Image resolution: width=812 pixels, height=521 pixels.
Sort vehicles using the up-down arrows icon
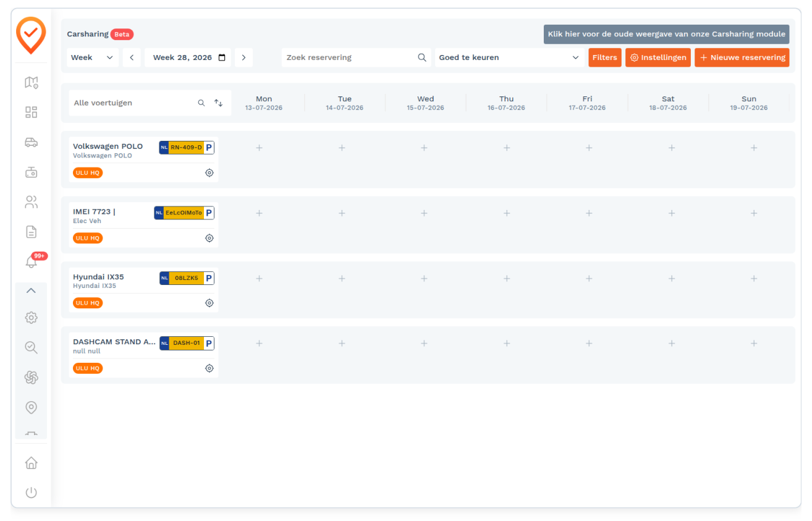(x=218, y=103)
